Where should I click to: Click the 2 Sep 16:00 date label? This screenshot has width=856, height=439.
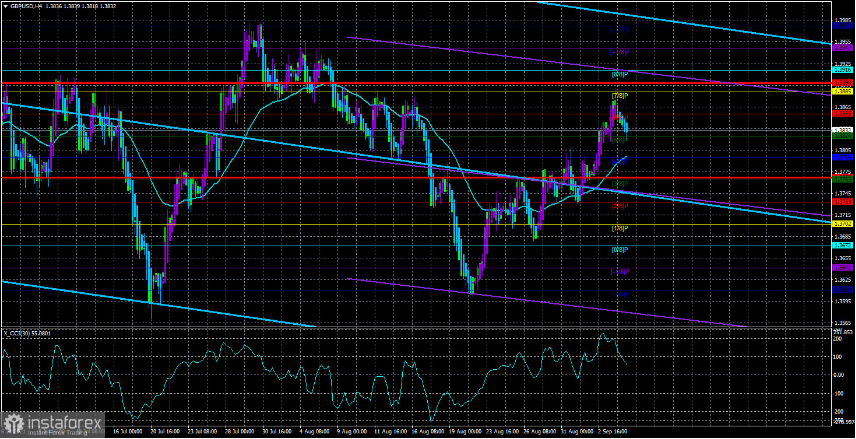[613, 431]
